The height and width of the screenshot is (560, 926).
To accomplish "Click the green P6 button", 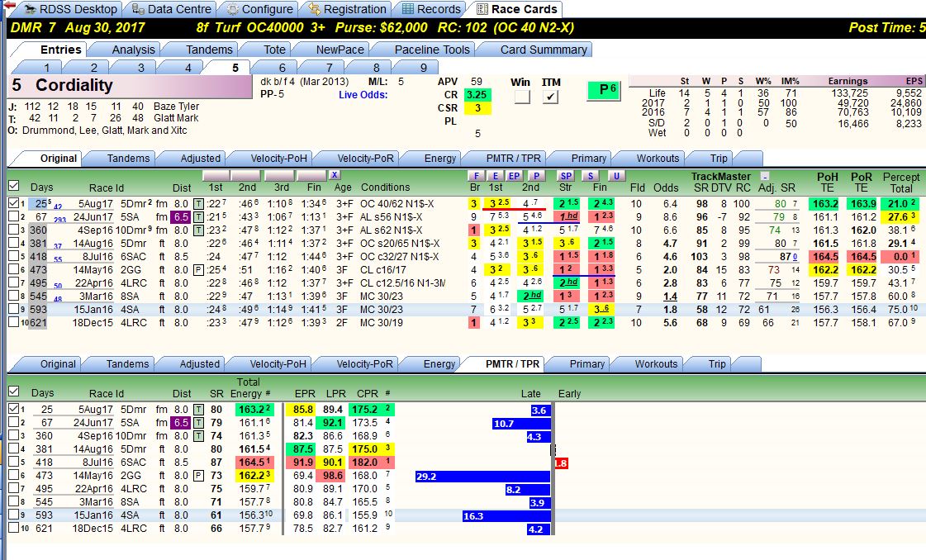I will coord(604,90).
